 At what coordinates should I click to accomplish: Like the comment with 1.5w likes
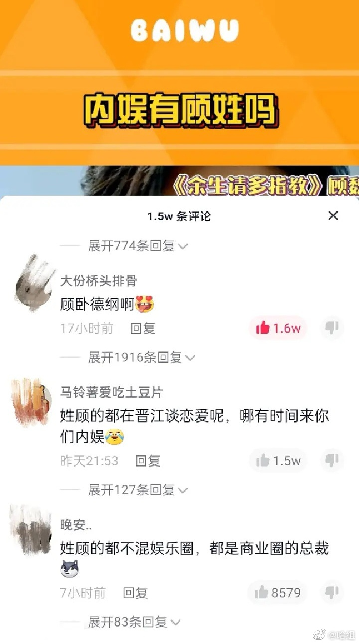coord(278,460)
